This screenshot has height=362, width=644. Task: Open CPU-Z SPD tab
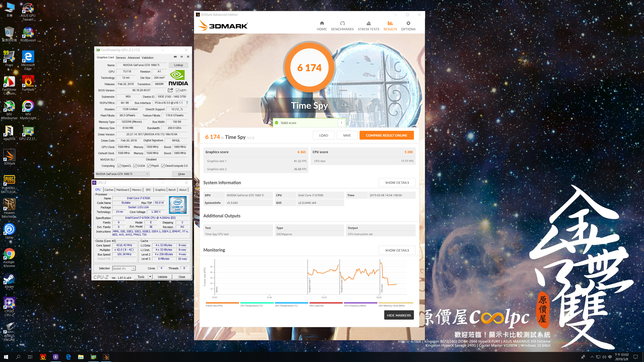click(x=148, y=190)
